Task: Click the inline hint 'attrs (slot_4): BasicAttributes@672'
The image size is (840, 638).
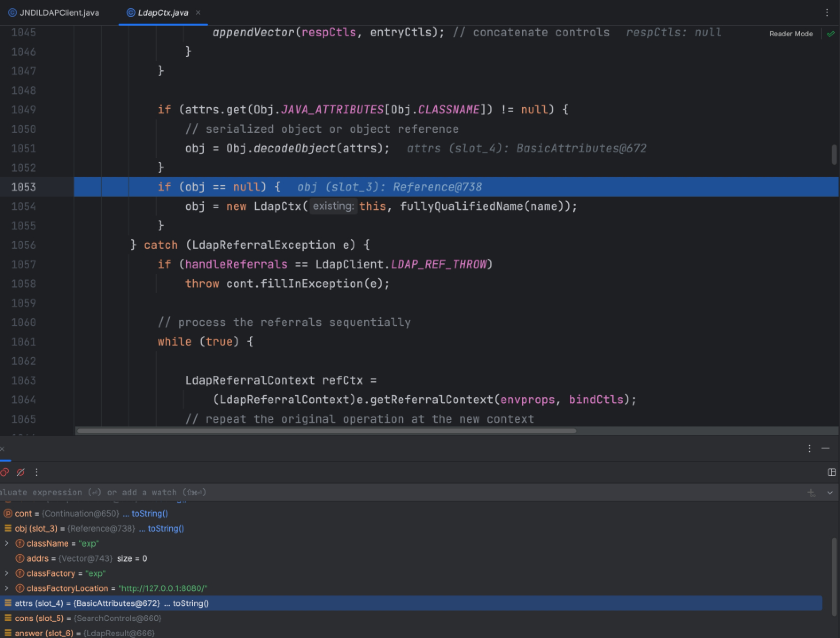Action: 527,148
